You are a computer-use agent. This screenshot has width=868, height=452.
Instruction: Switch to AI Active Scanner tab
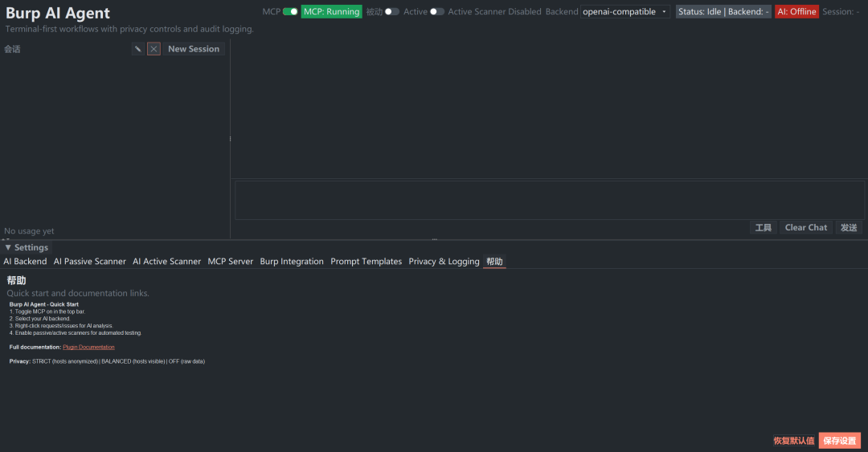click(x=166, y=261)
